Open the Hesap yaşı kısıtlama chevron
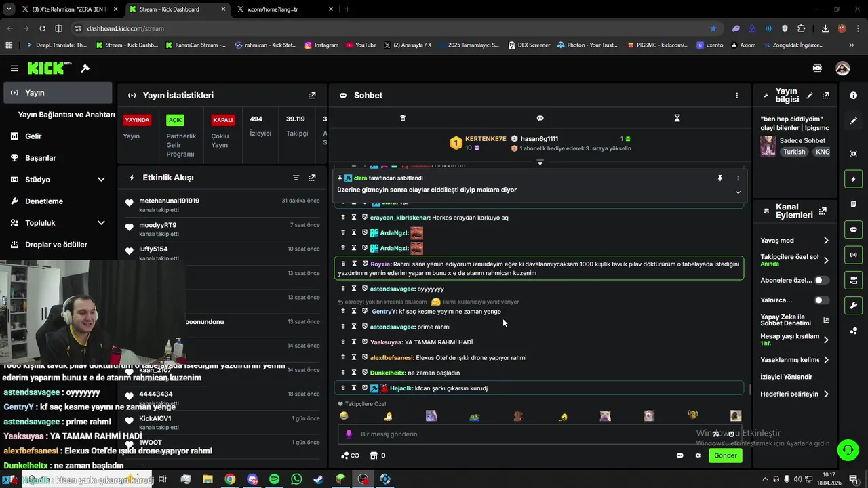868x488 pixels. [x=826, y=340]
